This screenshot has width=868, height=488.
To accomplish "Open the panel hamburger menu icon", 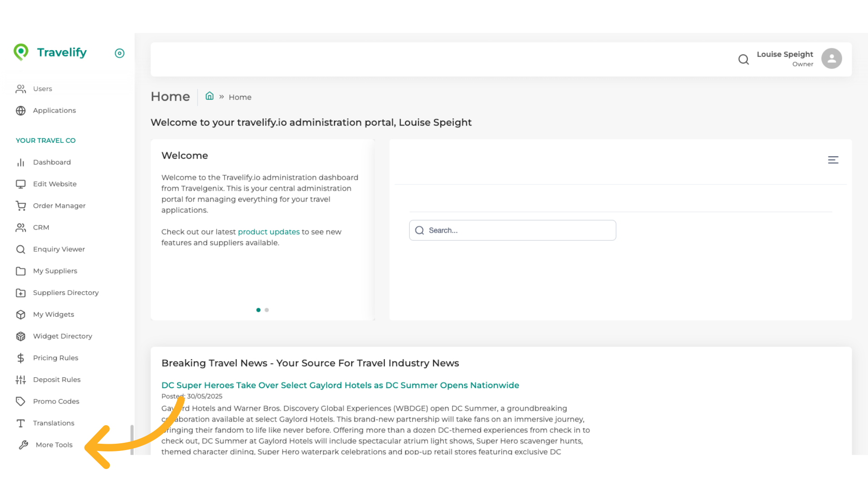I will (x=833, y=160).
